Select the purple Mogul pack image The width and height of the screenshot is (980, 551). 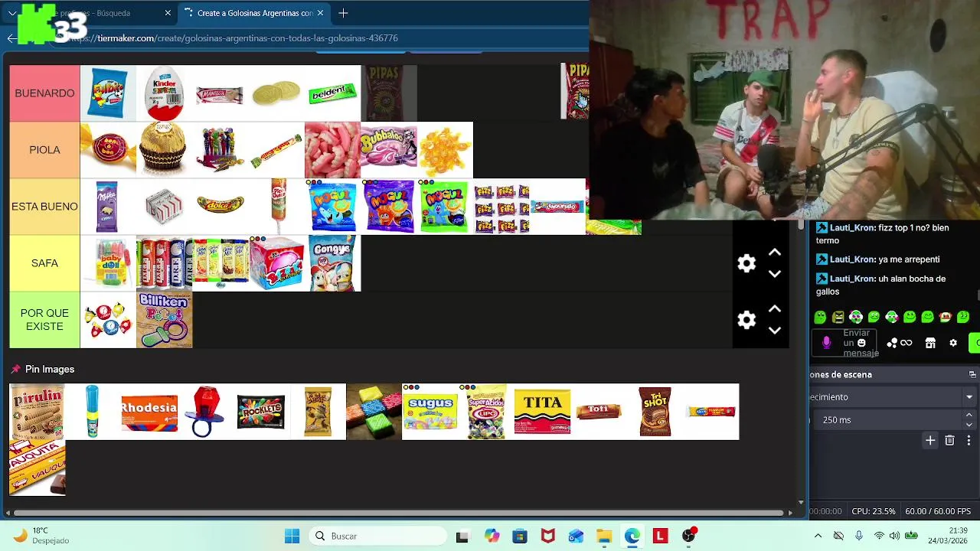(x=389, y=207)
